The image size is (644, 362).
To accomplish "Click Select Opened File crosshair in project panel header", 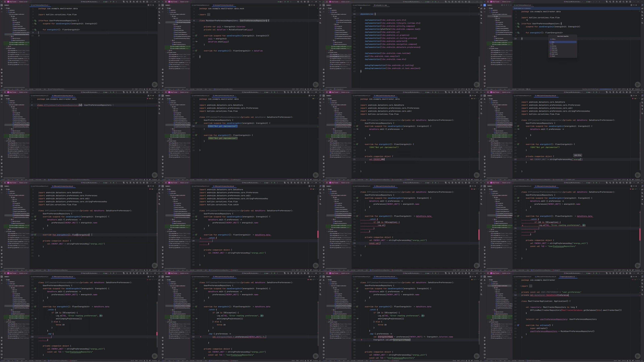I will [x=502, y=5].
